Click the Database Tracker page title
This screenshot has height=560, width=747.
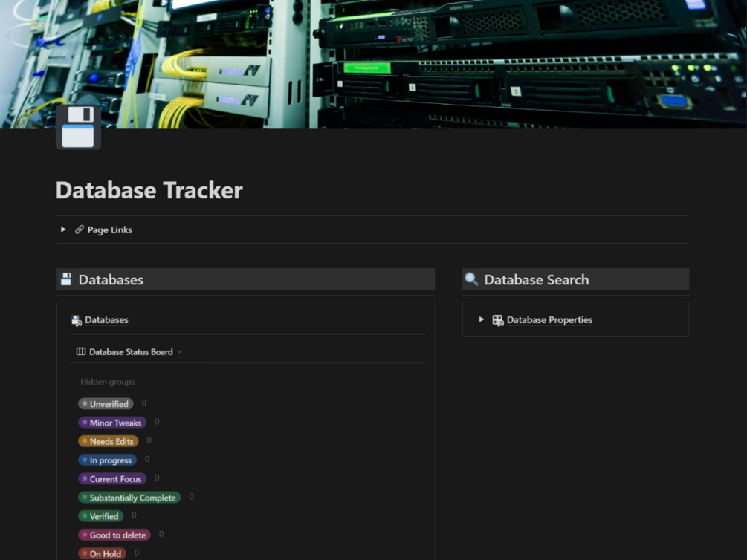pyautogui.click(x=149, y=190)
